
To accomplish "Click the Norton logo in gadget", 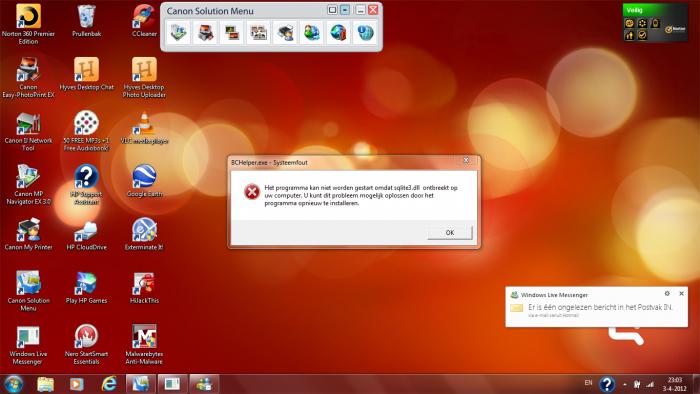I will 675,29.
